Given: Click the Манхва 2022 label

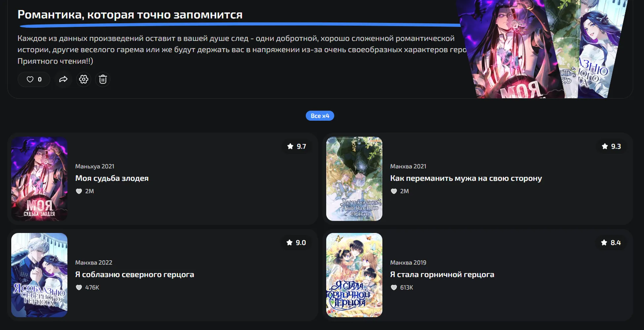Looking at the screenshot, I should tap(94, 263).
